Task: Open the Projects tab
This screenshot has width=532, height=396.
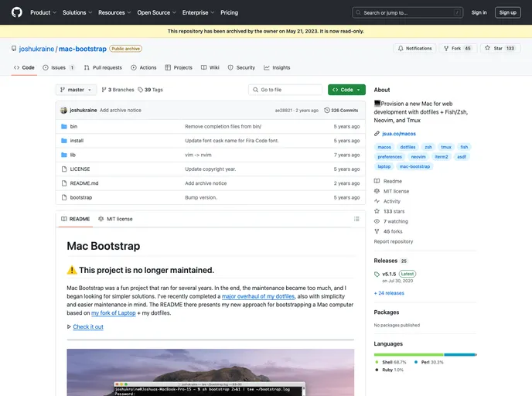Action: pos(179,67)
